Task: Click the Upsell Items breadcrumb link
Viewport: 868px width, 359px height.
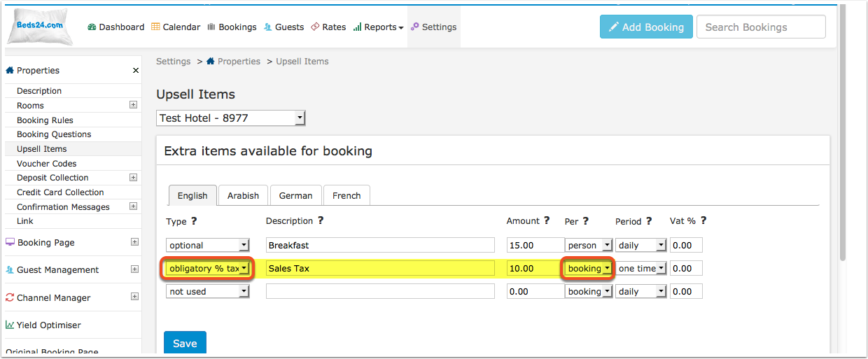Action: pyautogui.click(x=302, y=62)
